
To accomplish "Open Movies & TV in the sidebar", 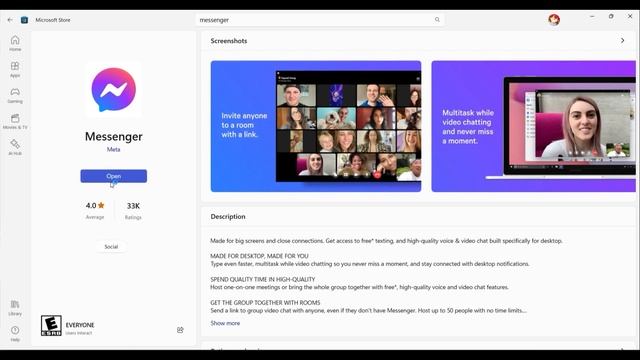I will [15, 122].
